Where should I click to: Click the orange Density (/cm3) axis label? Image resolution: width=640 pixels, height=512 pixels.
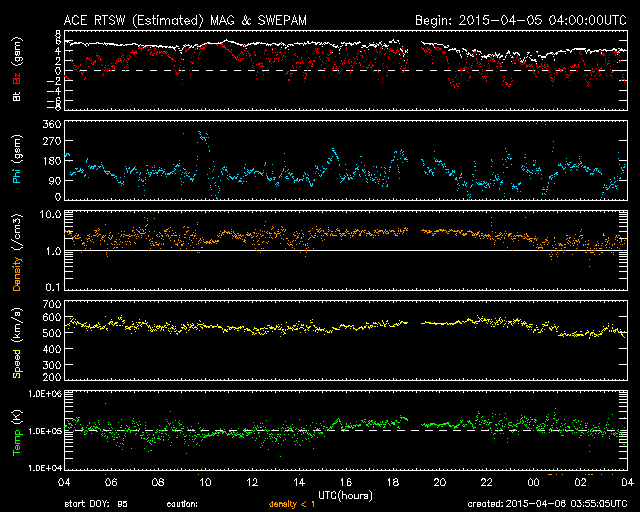(17, 252)
